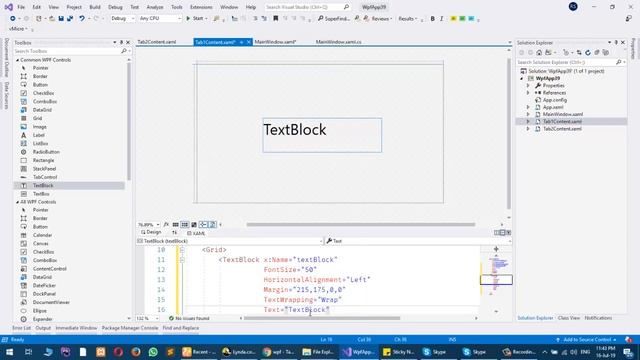Click the Undo arrow in the toolbar
This screenshot has width=640, height=360.
point(82,18)
